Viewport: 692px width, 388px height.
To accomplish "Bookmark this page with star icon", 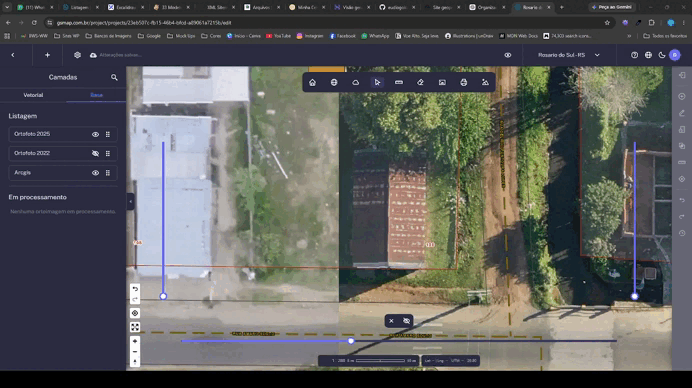I will pos(607,23).
